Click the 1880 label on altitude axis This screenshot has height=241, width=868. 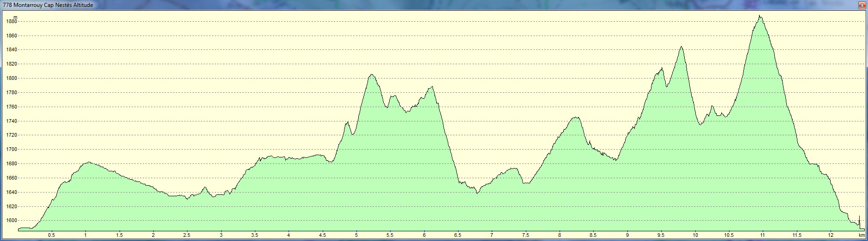(x=12, y=22)
